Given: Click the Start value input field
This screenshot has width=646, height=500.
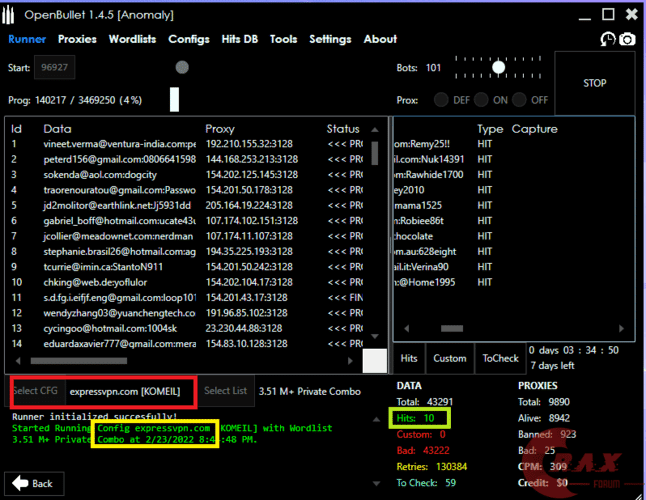Looking at the screenshot, I should tap(54, 67).
